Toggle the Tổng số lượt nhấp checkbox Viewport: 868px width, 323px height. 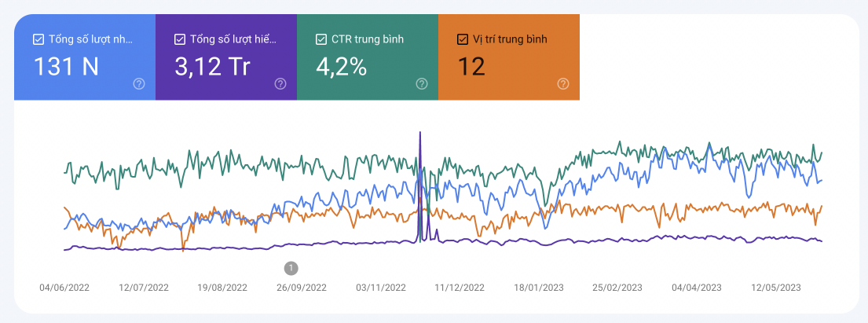tap(38, 39)
